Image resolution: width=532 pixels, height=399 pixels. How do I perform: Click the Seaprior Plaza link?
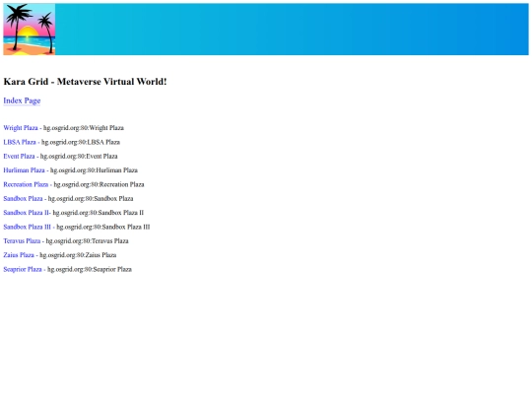pyautogui.click(x=23, y=269)
